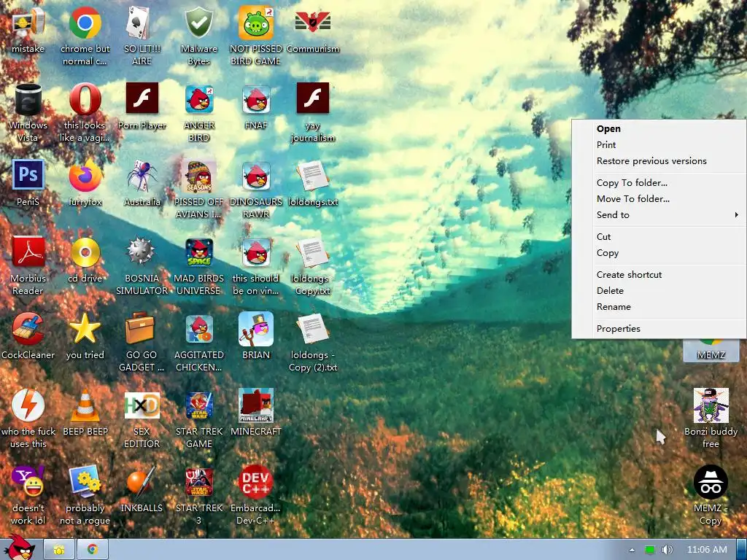Select the 'AGGITATED CHICKEN...' Rio icon

click(x=198, y=342)
